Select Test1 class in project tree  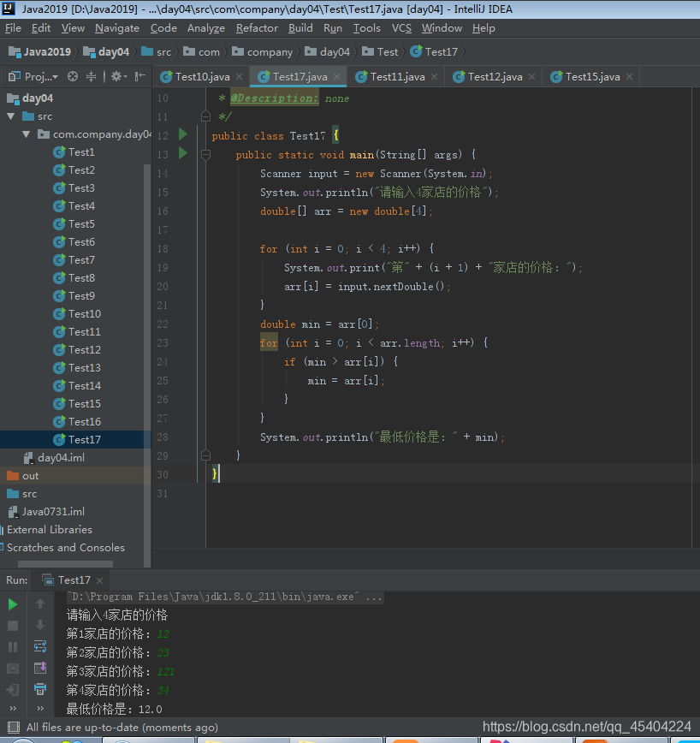pyautogui.click(x=74, y=152)
